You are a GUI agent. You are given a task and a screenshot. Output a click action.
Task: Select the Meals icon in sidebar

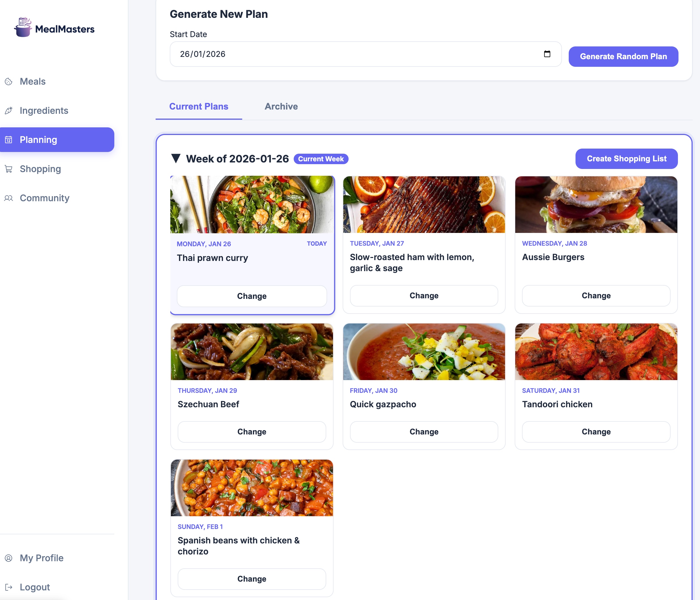[x=8, y=82]
